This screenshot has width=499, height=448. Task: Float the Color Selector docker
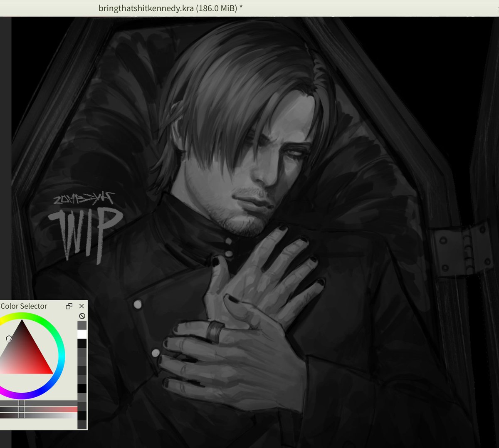coord(69,306)
